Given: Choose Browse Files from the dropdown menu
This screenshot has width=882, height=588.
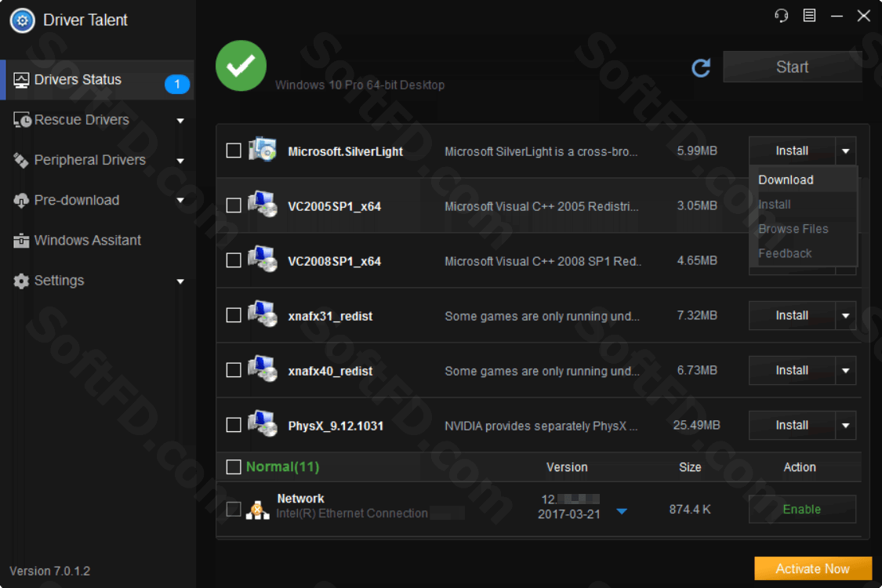Looking at the screenshot, I should pyautogui.click(x=804, y=229).
